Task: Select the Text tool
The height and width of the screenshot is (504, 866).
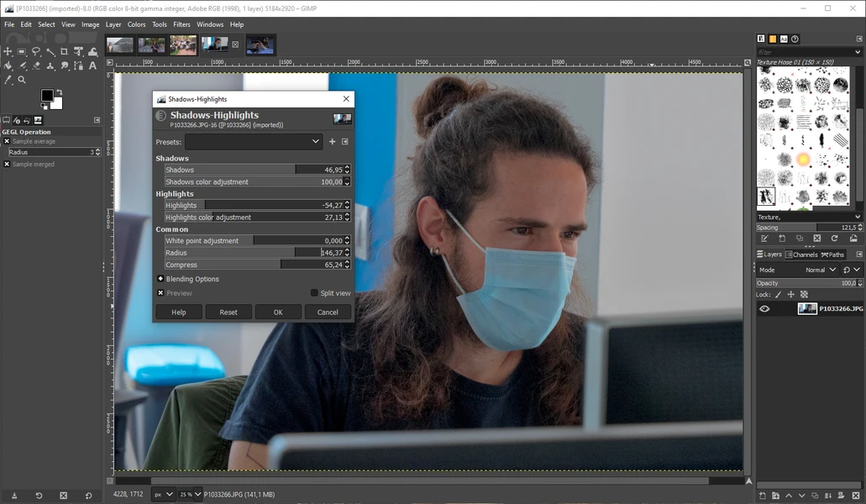Action: [x=92, y=66]
